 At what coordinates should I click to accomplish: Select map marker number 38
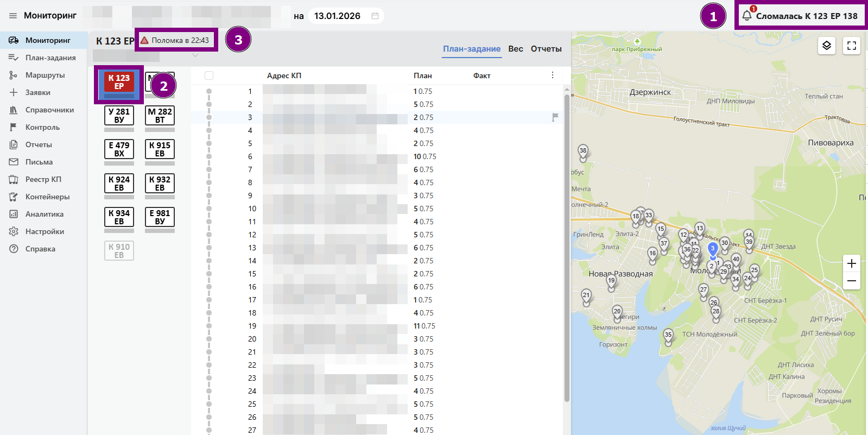coord(583,152)
